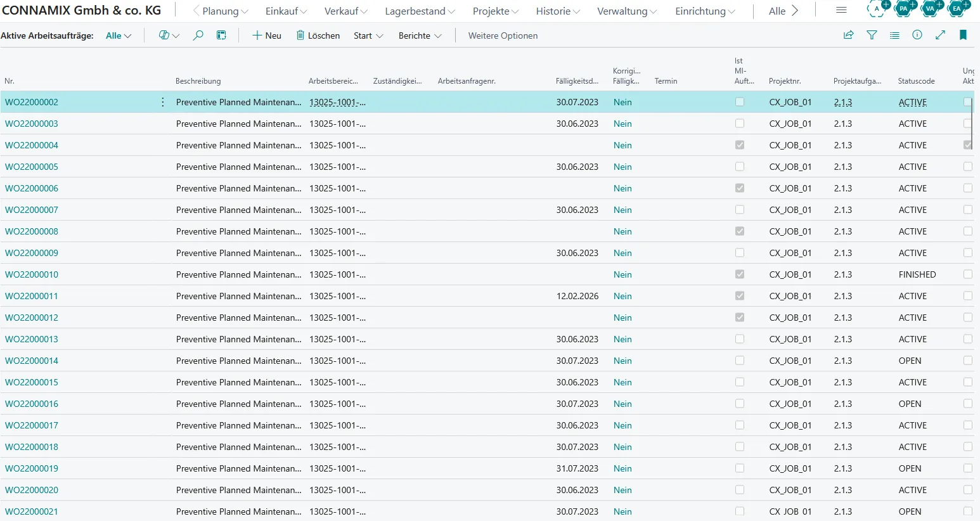Sort by the Projektnr. column header
The width and height of the screenshot is (980, 521).
pyautogui.click(x=785, y=81)
